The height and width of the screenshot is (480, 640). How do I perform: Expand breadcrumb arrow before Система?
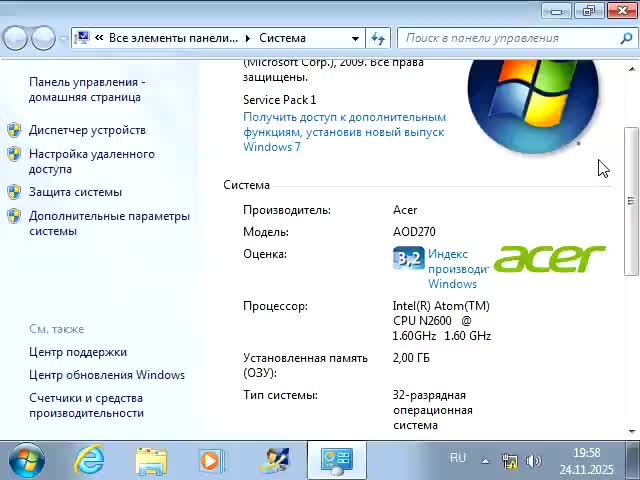tap(248, 38)
